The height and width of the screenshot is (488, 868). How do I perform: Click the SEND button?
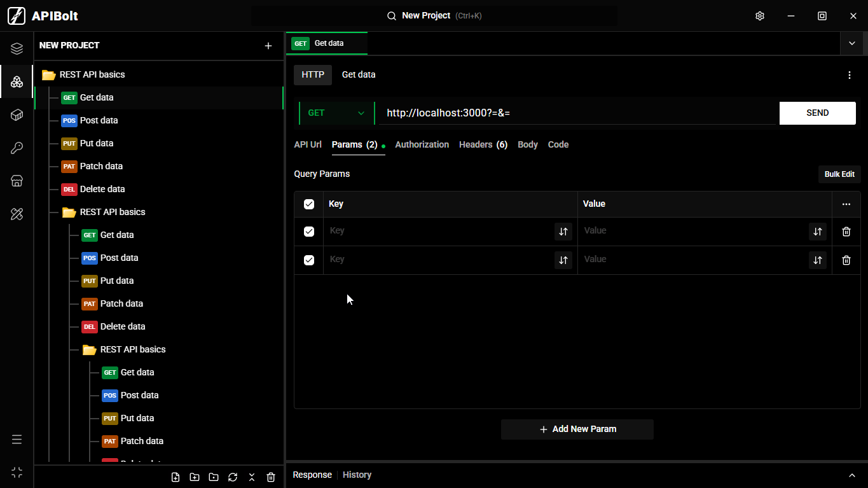(817, 113)
